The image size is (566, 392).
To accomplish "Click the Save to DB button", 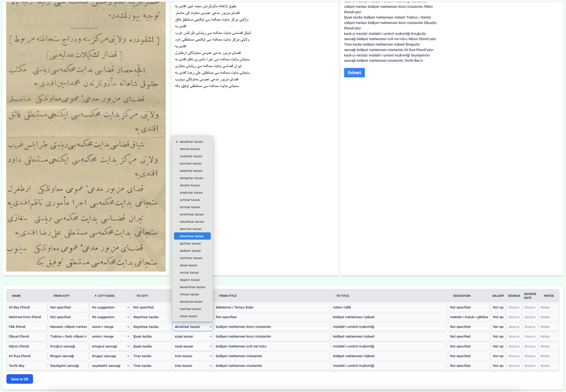I will (19, 379).
